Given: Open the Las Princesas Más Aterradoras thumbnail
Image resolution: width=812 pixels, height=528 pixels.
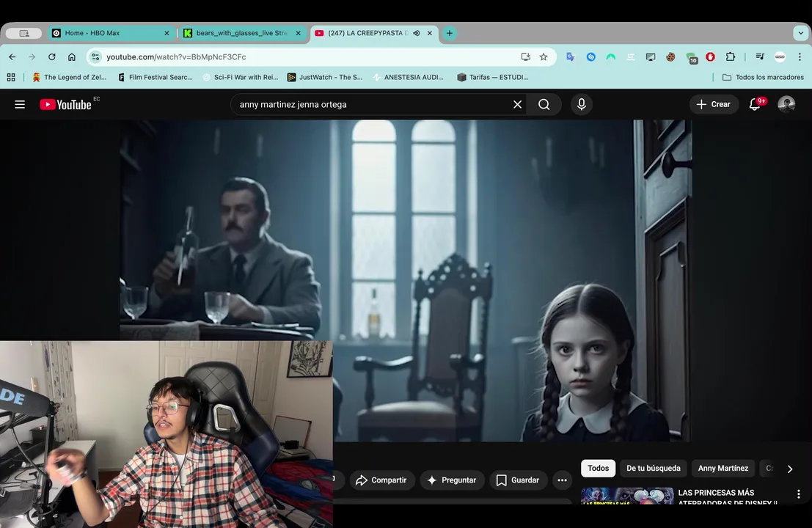Looking at the screenshot, I should [x=627, y=496].
